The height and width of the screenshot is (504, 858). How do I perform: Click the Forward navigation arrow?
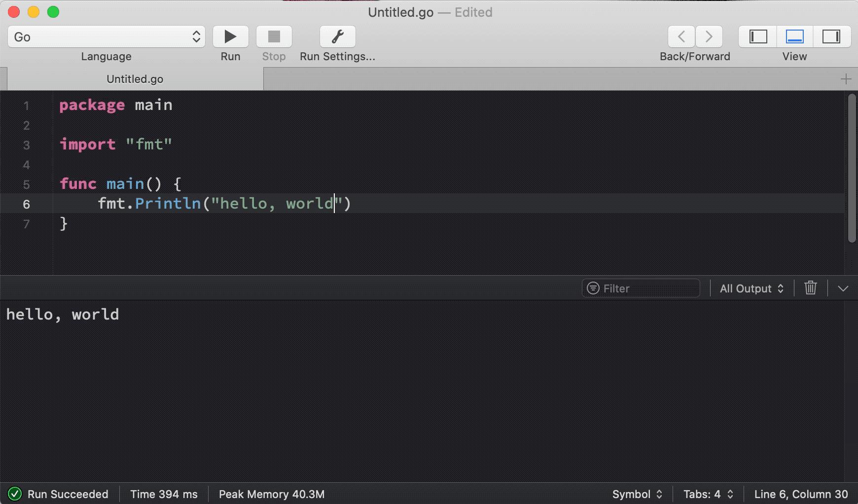(x=709, y=36)
